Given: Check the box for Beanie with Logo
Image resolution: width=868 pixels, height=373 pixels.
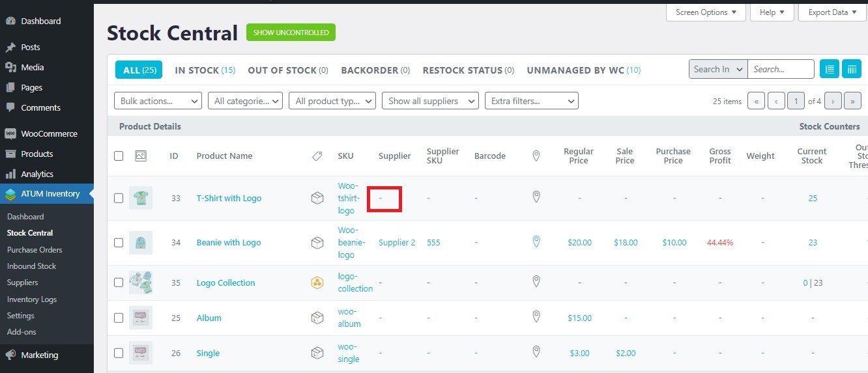Looking at the screenshot, I should pyautogui.click(x=119, y=242).
